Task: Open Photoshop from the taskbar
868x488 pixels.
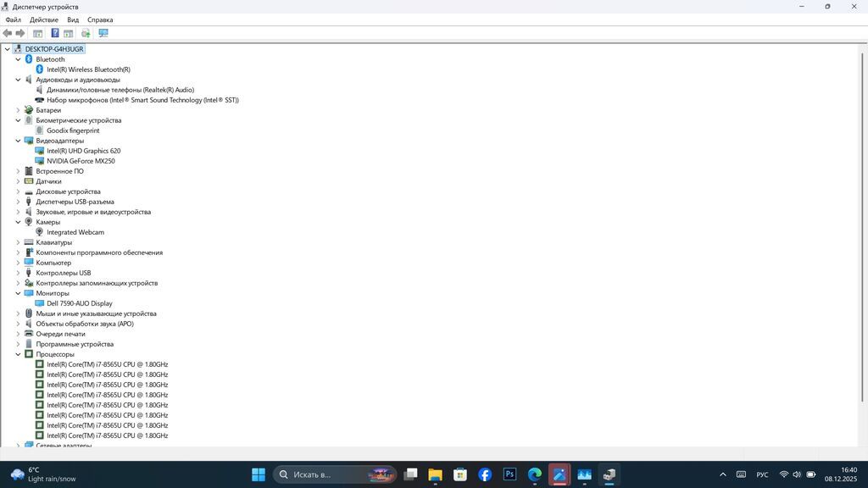Action: (x=509, y=474)
